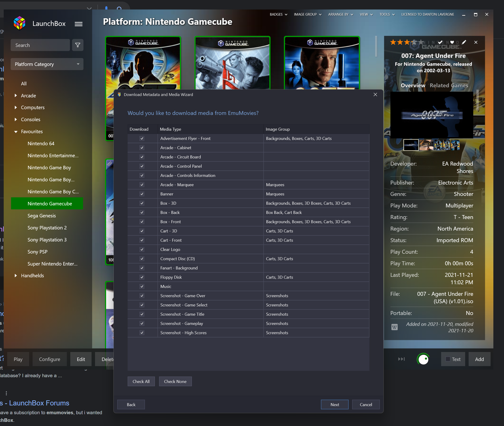The height and width of the screenshot is (426, 504).
Task: Toggle Banner download checkbox
Action: coord(142,194)
